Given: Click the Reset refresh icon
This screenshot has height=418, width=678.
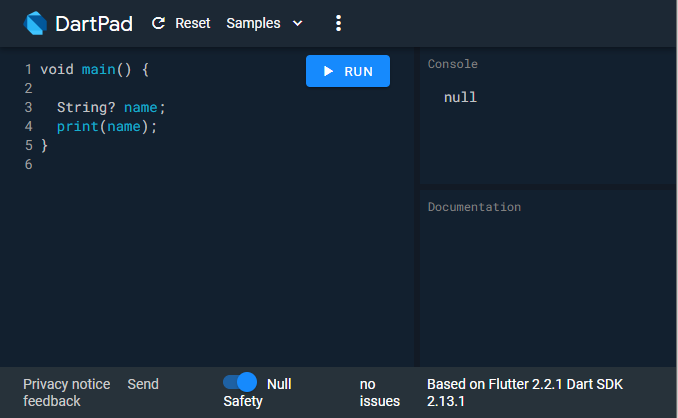Looking at the screenshot, I should tap(158, 23).
